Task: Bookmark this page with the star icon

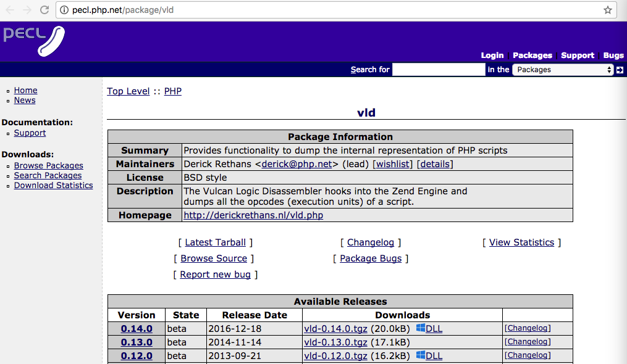Action: [608, 10]
